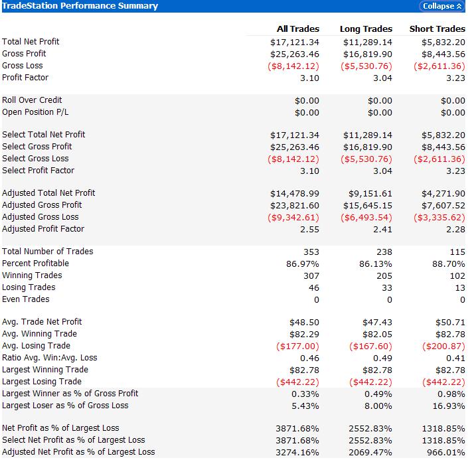This screenshot has height=460, width=476.
Task: Select the 0.46 win/loss ratio value
Action: (309, 358)
